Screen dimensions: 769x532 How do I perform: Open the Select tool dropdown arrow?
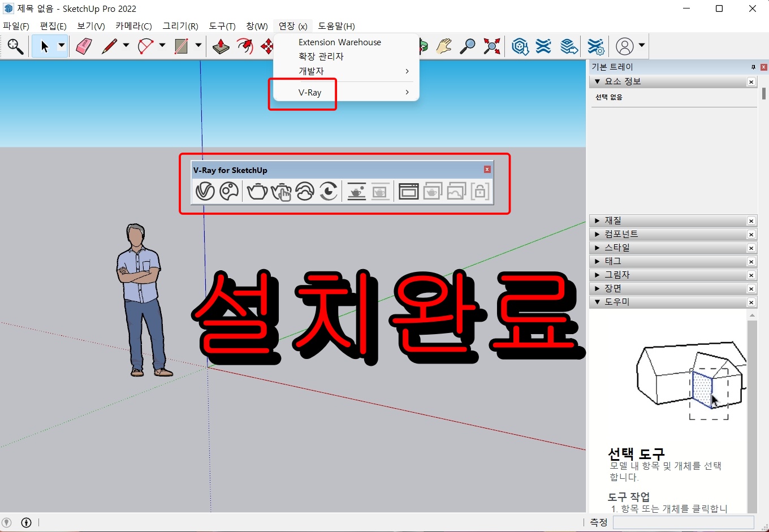61,46
